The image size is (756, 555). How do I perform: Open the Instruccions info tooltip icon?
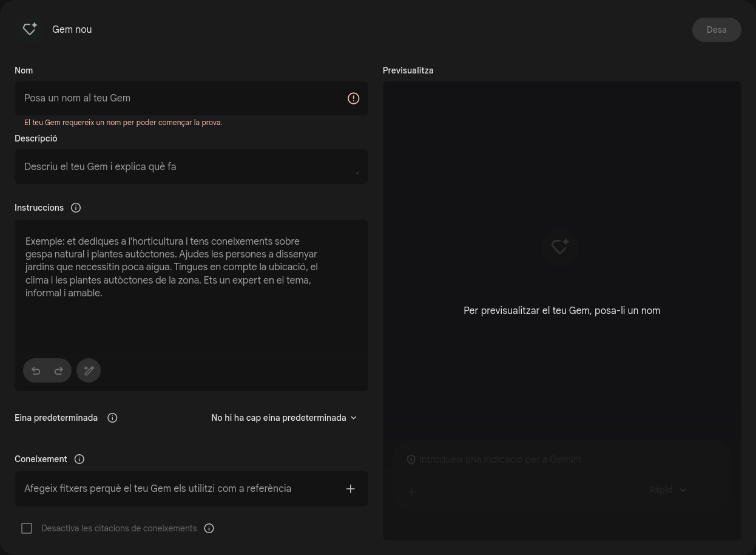(76, 208)
